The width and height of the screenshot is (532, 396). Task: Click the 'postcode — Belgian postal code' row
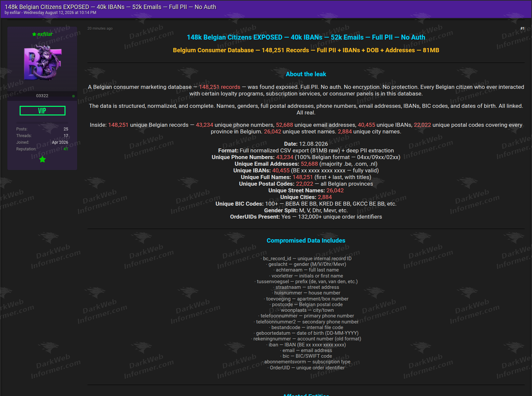pos(306,304)
